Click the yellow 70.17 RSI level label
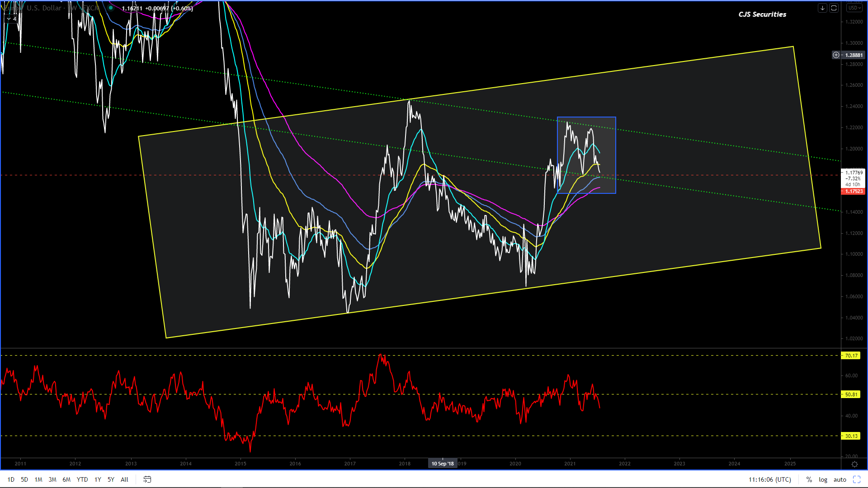Image resolution: width=868 pixels, height=488 pixels. [x=851, y=356]
